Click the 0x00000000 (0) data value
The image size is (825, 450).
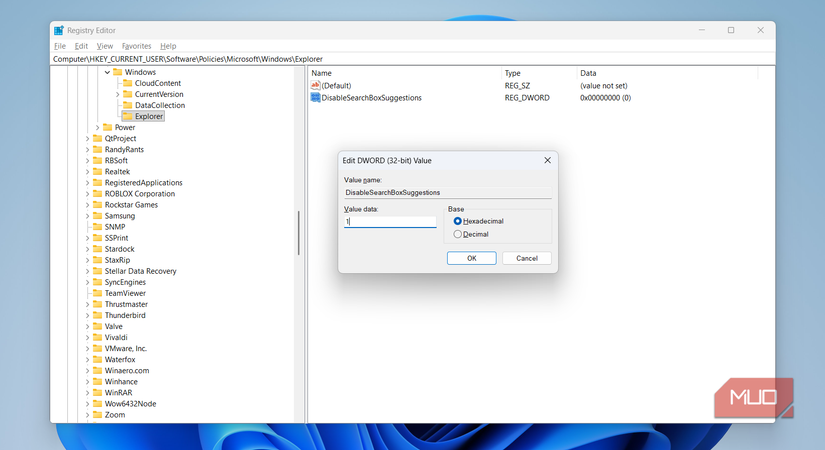pyautogui.click(x=605, y=98)
